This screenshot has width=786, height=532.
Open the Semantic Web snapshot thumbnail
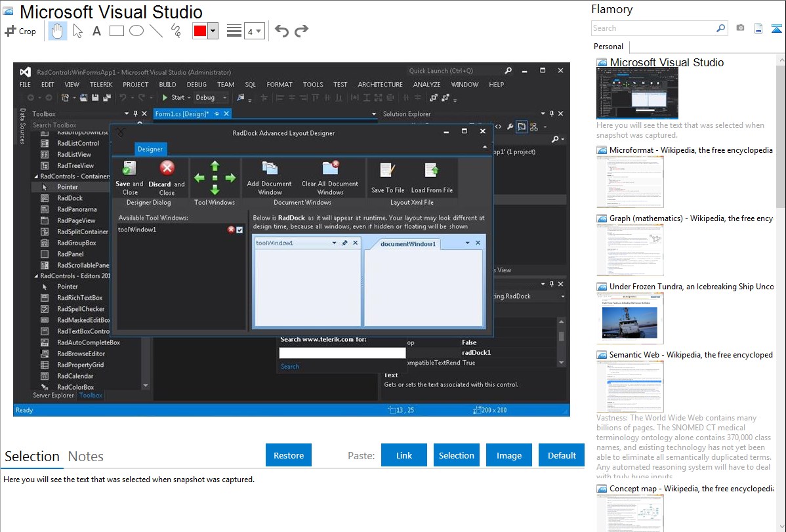pos(630,386)
